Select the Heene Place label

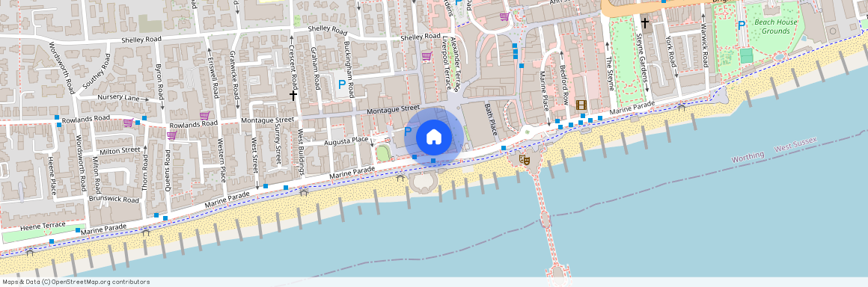[x=52, y=176]
